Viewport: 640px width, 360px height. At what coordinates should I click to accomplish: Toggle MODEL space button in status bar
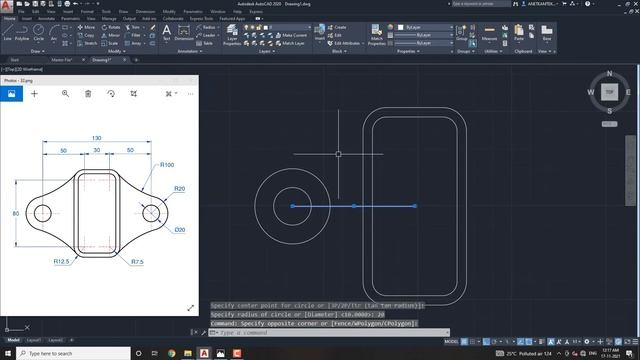click(451, 342)
